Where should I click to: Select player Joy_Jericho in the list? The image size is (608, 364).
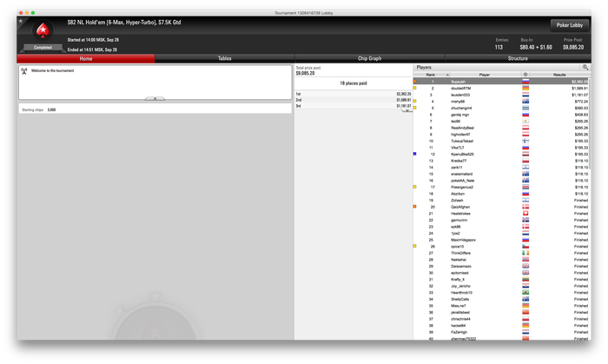460,286
